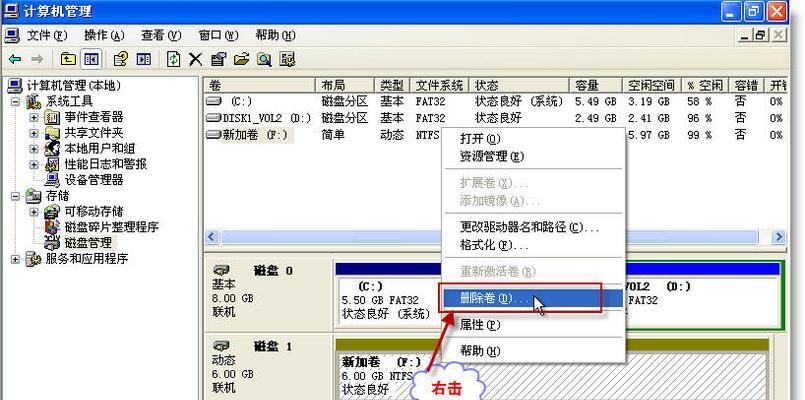Image resolution: width=805 pixels, height=400 pixels.
Task: Click the magnifier Explore toolbar icon
Action: pyautogui.click(x=264, y=59)
